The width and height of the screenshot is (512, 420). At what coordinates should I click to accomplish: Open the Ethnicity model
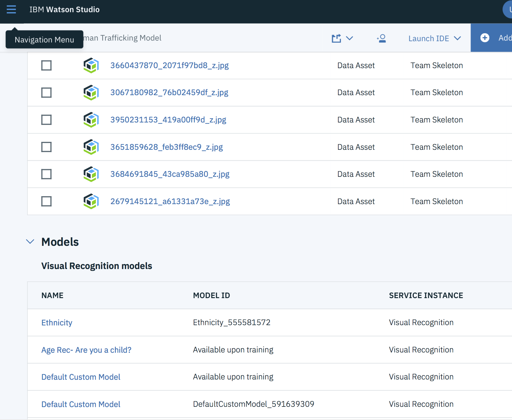coord(57,322)
